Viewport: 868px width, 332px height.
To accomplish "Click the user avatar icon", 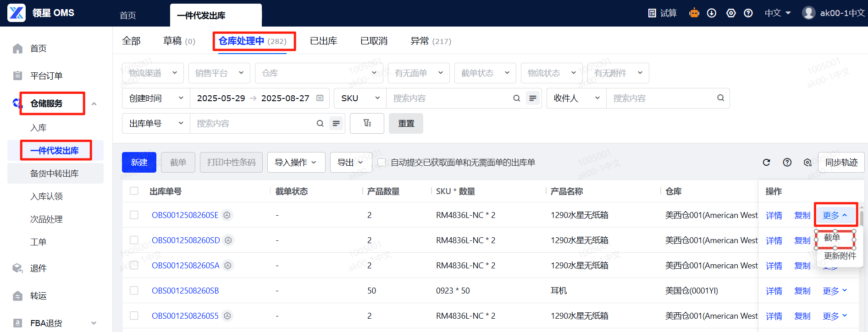I will pyautogui.click(x=808, y=13).
